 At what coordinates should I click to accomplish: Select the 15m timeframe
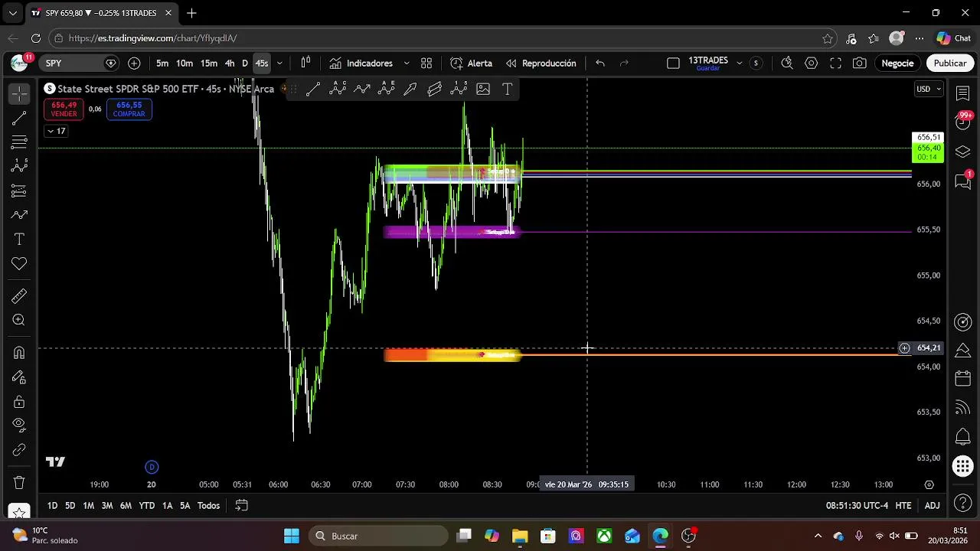209,63
